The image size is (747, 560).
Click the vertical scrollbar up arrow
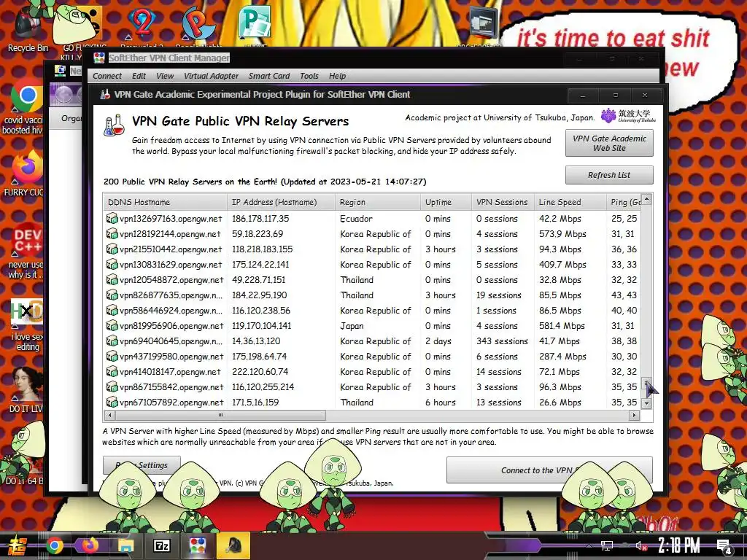pos(646,199)
